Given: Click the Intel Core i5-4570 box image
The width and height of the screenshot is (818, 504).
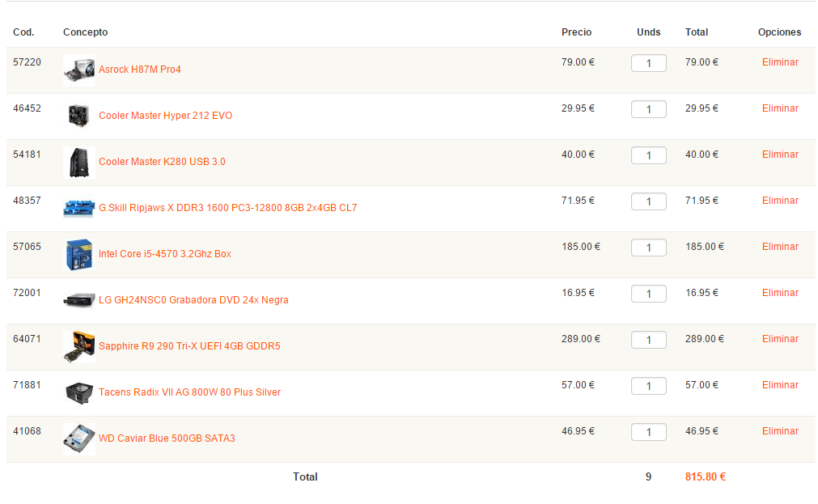Looking at the screenshot, I should point(79,255).
